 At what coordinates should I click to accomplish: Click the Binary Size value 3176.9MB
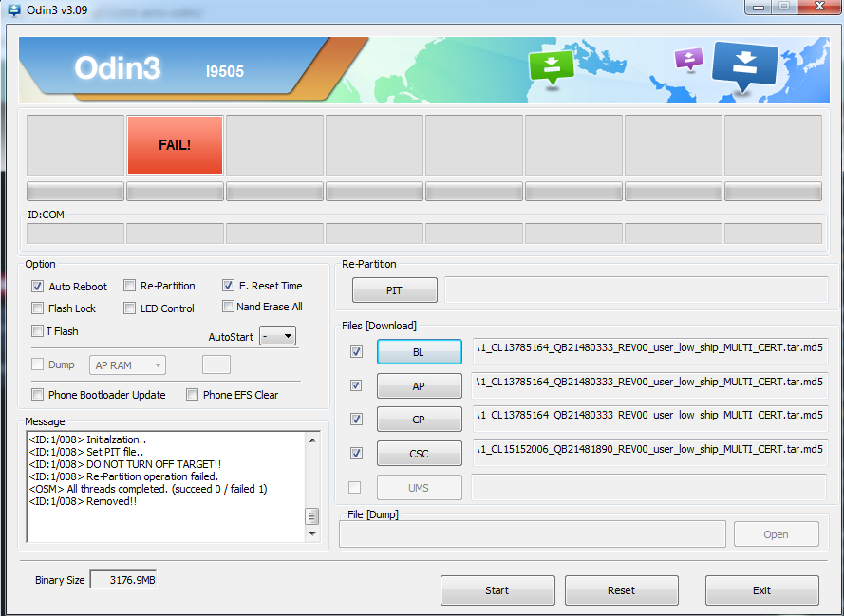(123, 579)
